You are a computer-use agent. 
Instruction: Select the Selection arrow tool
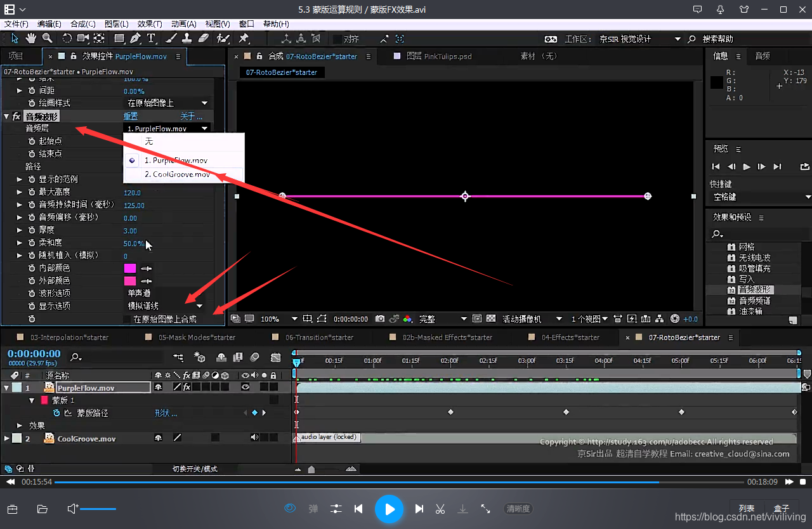pyautogui.click(x=15, y=39)
